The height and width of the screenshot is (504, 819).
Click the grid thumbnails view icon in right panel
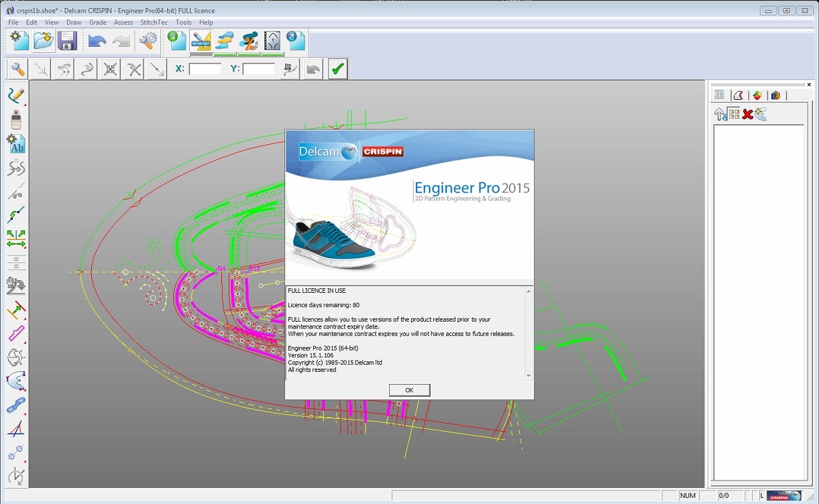[734, 115]
